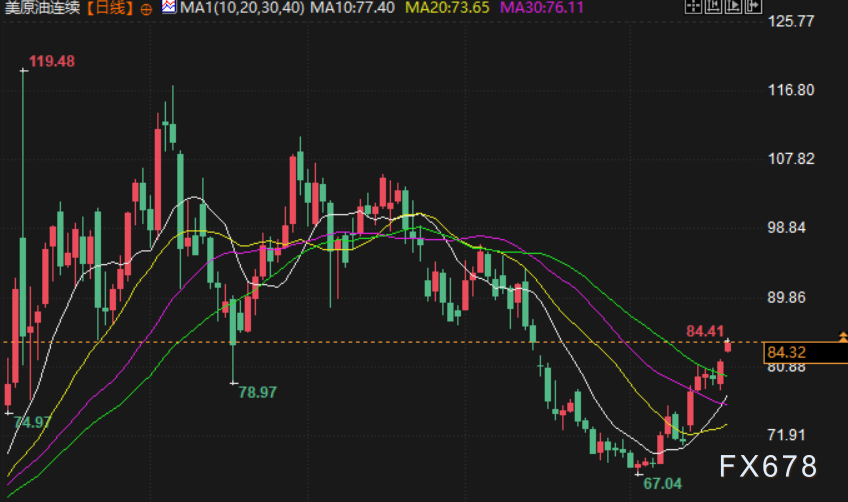Select the MA10:77.40 legend value
Viewport: 848px width, 502px height.
click(353, 8)
